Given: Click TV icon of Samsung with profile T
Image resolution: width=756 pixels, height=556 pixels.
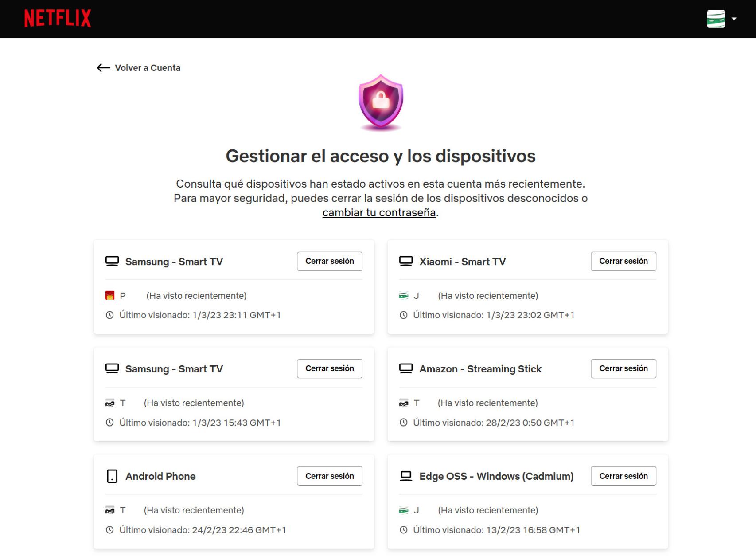Looking at the screenshot, I should (112, 368).
